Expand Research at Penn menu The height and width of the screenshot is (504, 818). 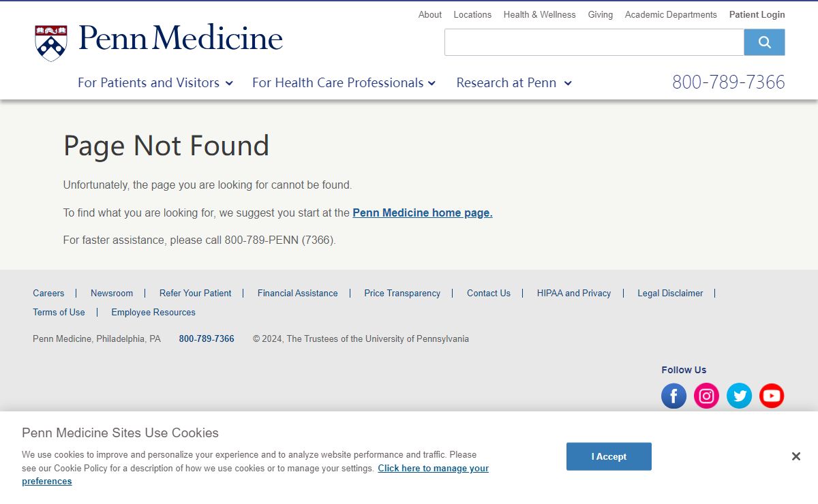[x=514, y=82]
